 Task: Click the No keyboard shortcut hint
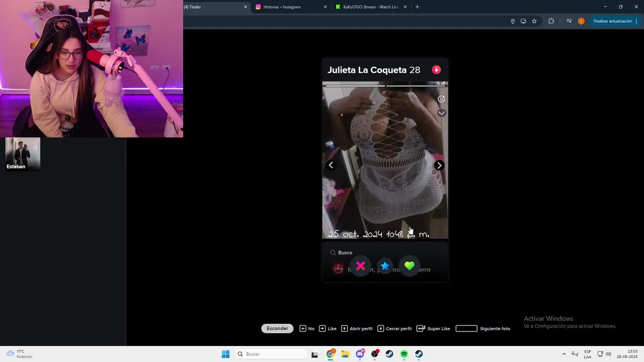[x=307, y=328]
